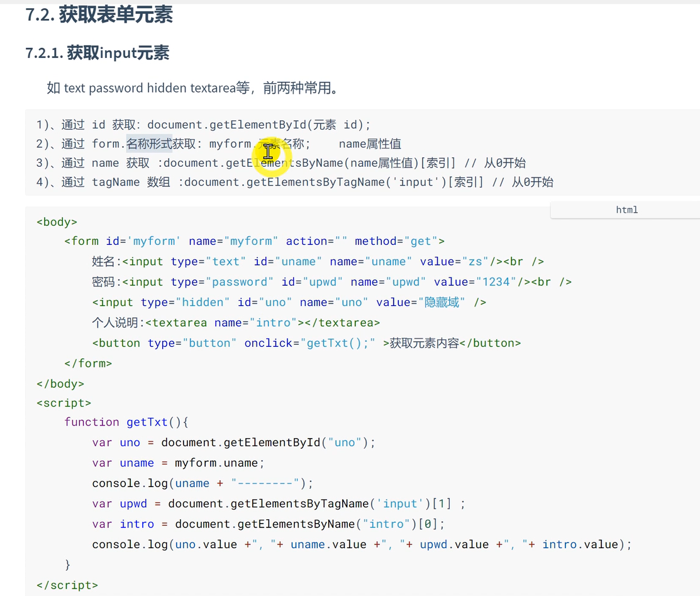Screen dimensions: 700x596
Task: Click the console.log(uname + "--------") line
Action: coord(203,483)
